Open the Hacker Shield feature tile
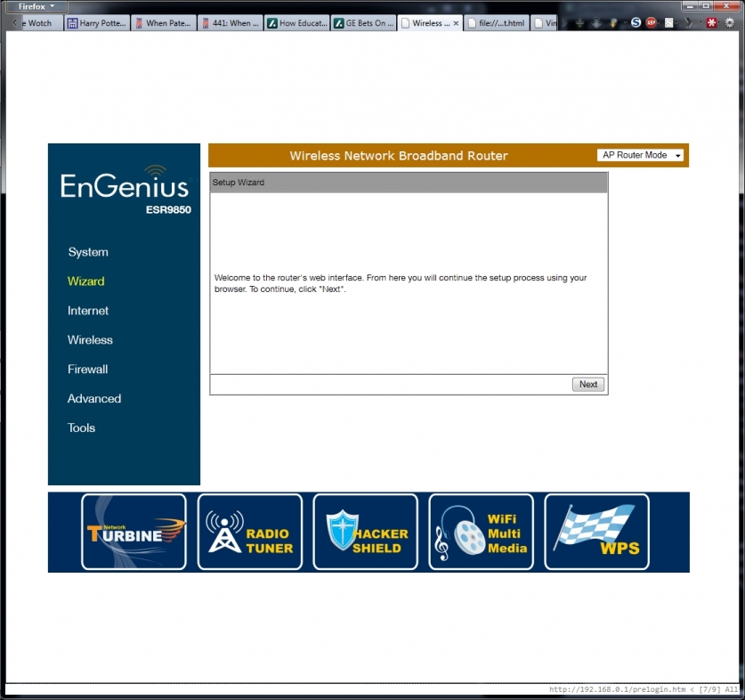The width and height of the screenshot is (745, 700). (x=365, y=532)
